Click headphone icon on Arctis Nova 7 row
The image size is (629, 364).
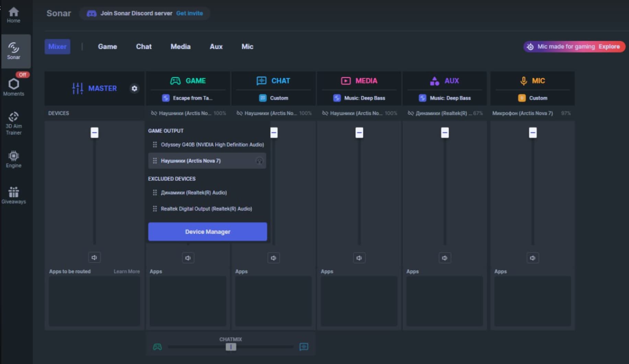[259, 161]
